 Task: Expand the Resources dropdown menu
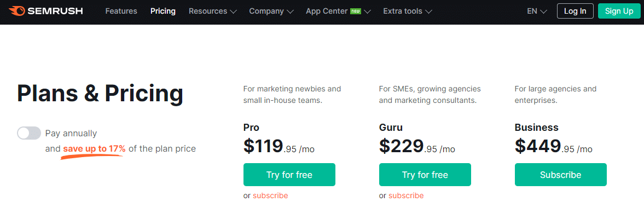click(213, 11)
